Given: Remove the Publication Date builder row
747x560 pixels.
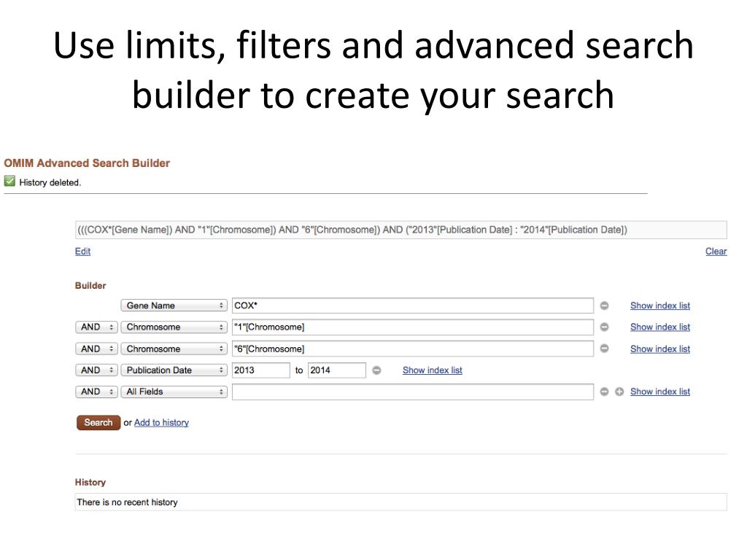Looking at the screenshot, I should (x=376, y=370).
